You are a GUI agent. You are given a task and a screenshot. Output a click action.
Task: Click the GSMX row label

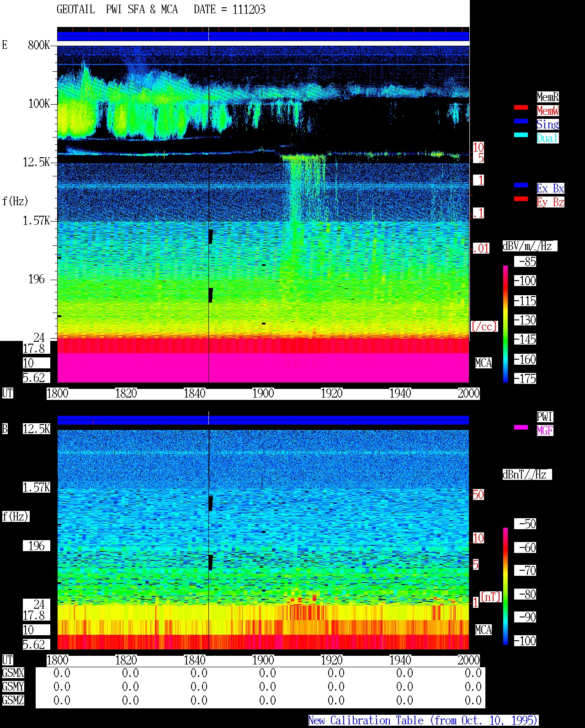(x=13, y=673)
